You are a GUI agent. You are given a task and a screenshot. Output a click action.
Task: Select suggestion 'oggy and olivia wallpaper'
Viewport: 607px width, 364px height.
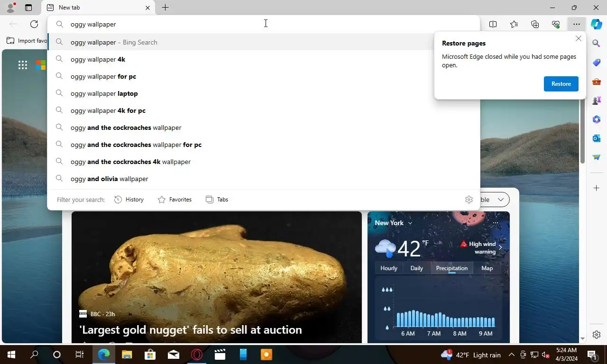[x=264, y=179]
